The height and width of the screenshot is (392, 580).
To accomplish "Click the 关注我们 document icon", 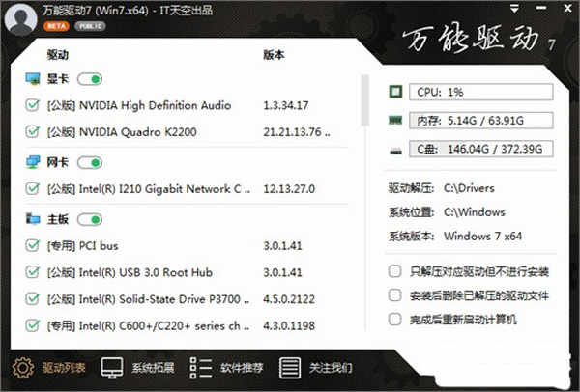I will click(x=290, y=368).
